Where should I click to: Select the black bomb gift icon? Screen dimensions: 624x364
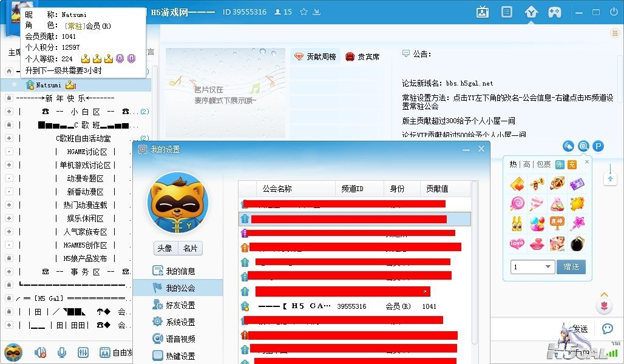pos(577,244)
